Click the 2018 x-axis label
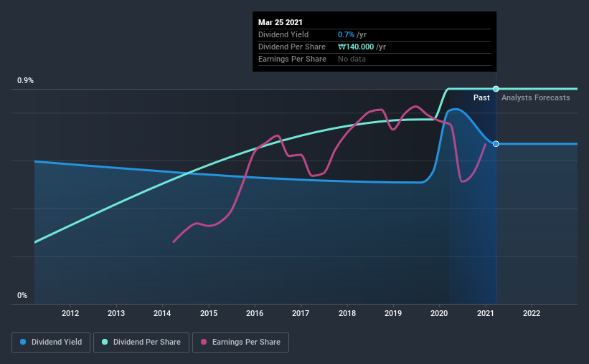The width and height of the screenshot is (589, 364). point(347,313)
